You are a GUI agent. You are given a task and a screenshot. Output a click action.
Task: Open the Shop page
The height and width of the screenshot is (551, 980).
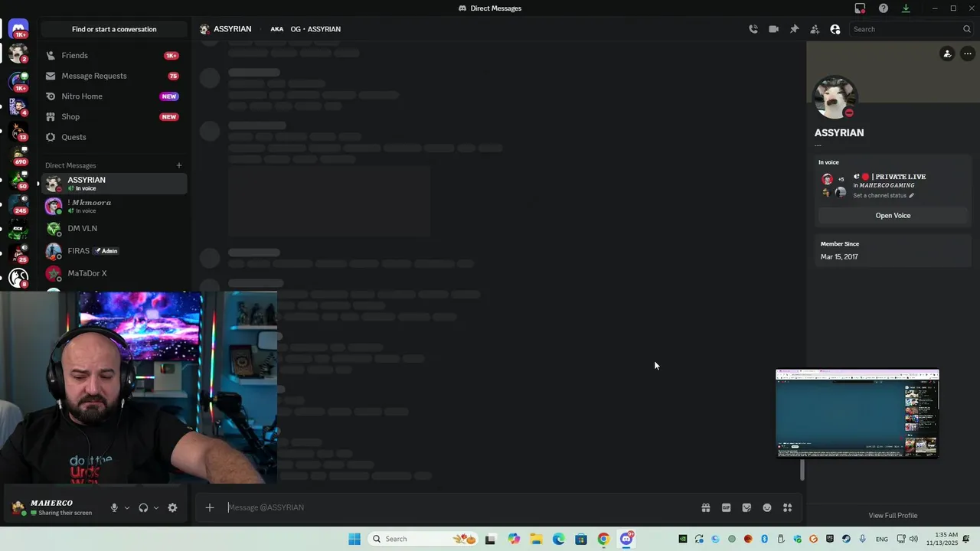pyautogui.click(x=114, y=116)
